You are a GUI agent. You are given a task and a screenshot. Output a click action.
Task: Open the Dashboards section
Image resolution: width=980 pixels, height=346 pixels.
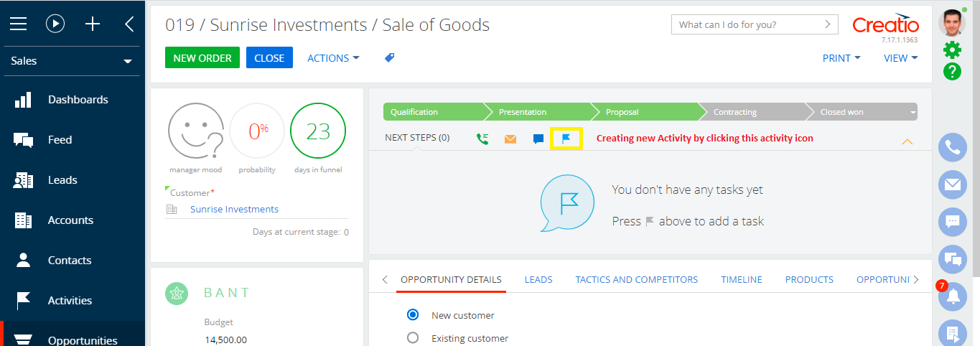[x=78, y=100]
